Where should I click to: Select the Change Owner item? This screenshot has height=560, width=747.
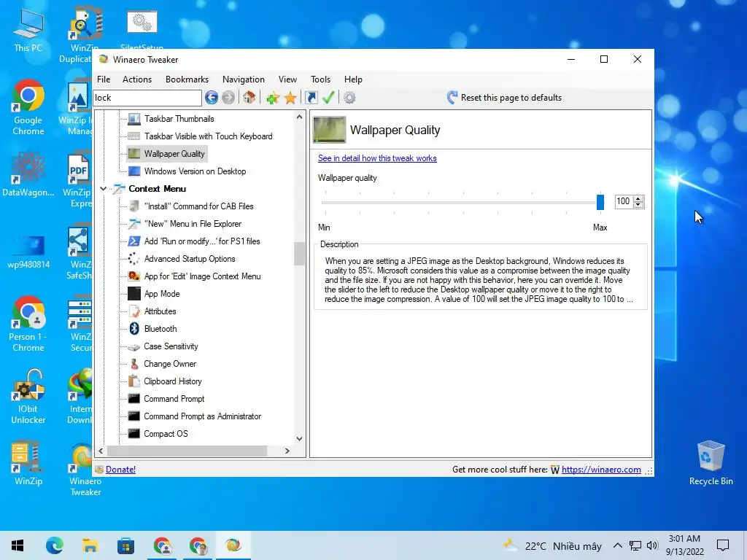(170, 364)
